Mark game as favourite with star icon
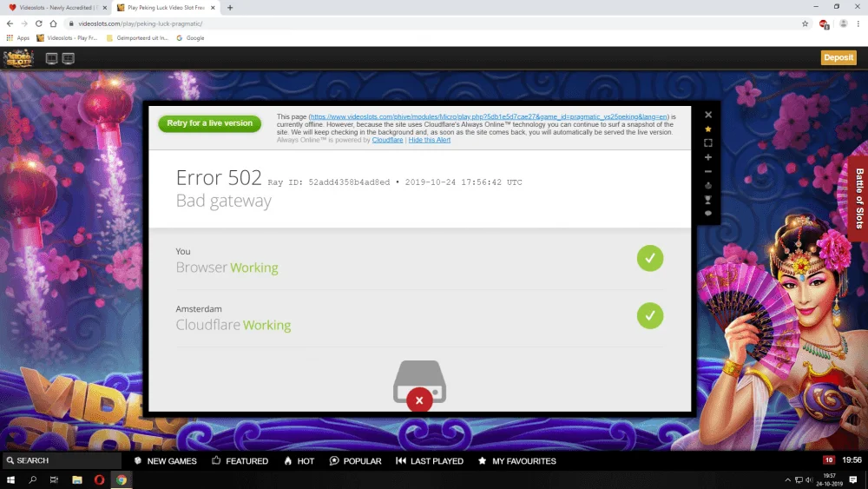 [708, 129]
